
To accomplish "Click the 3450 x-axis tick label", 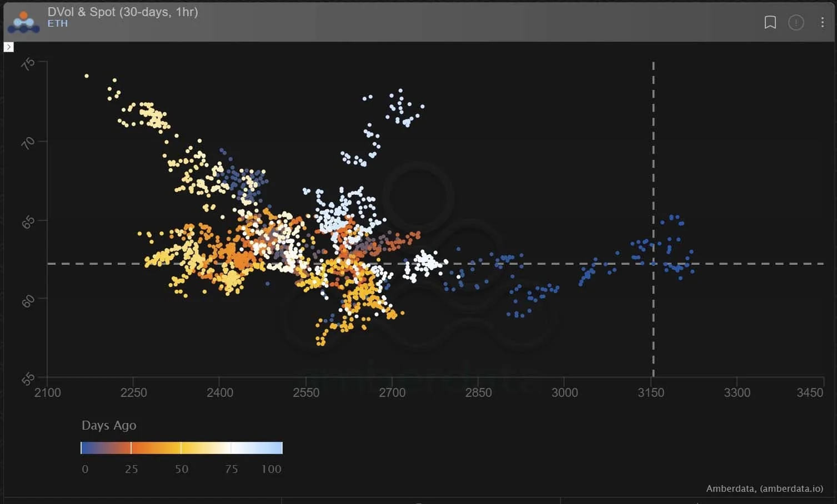I will click(810, 392).
